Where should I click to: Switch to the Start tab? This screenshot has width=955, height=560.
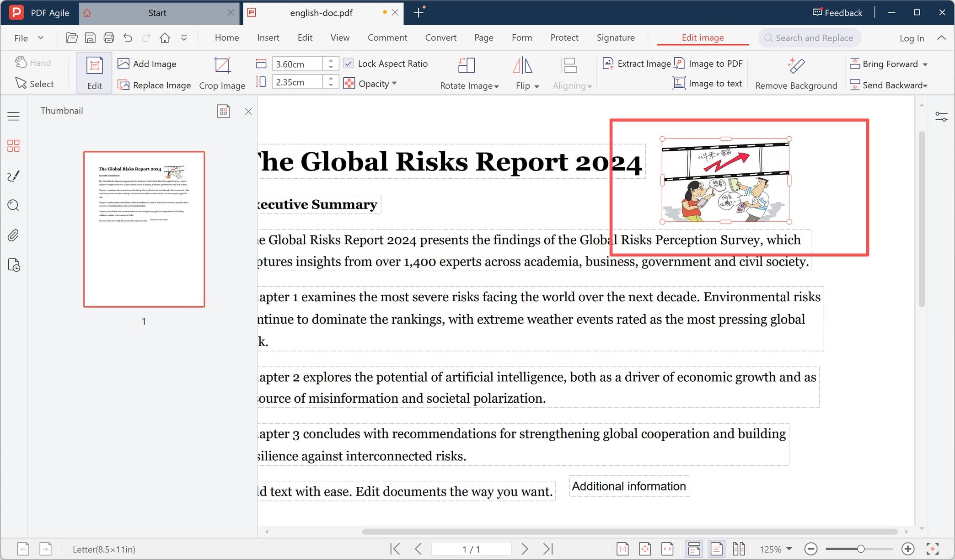157,13
